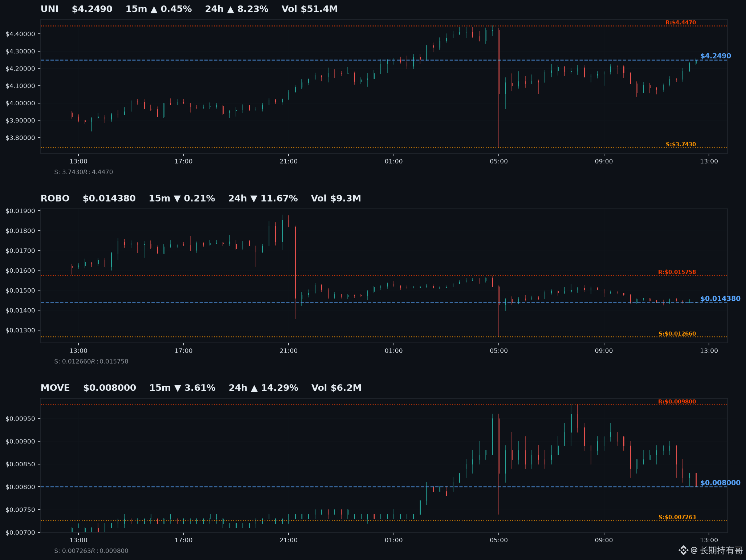This screenshot has height=560, width=746.
Task: Select the 15m ▼ 3.61% change text
Action: pos(182,388)
